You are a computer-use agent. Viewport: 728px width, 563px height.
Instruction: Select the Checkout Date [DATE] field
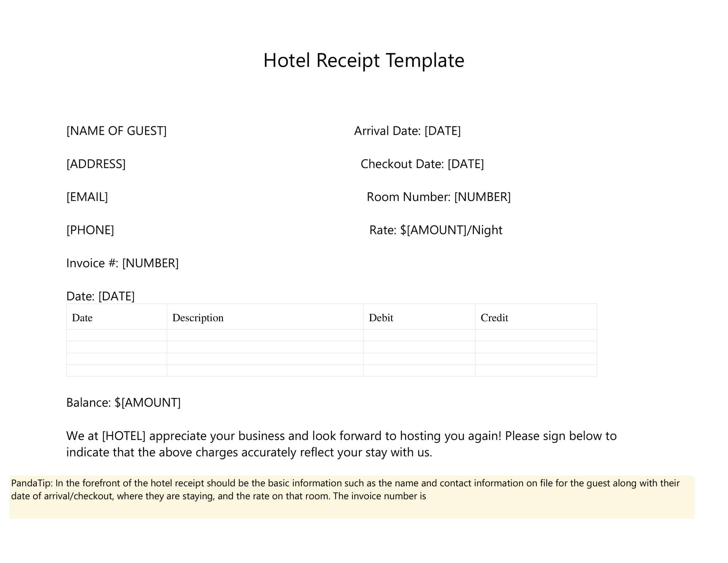422,164
